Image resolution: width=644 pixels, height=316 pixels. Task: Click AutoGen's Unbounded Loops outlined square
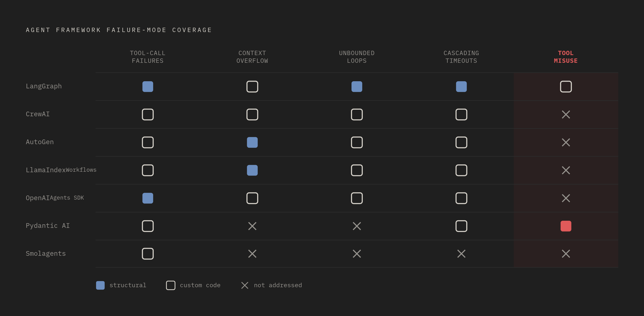(x=357, y=143)
